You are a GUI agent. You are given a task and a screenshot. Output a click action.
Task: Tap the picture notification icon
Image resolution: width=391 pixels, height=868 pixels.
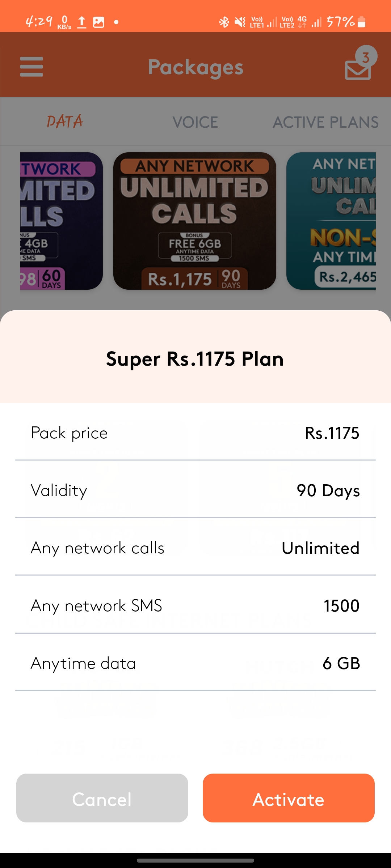[x=98, y=22]
